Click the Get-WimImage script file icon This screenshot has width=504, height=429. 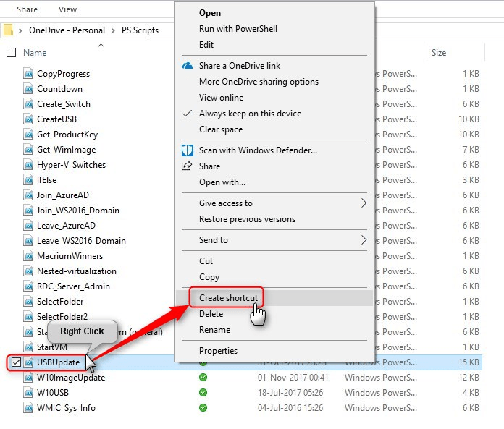(x=28, y=150)
